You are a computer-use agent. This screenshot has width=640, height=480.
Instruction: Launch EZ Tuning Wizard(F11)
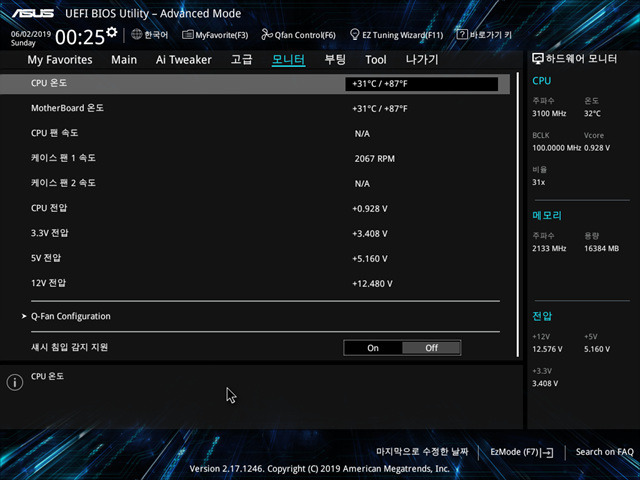point(396,35)
